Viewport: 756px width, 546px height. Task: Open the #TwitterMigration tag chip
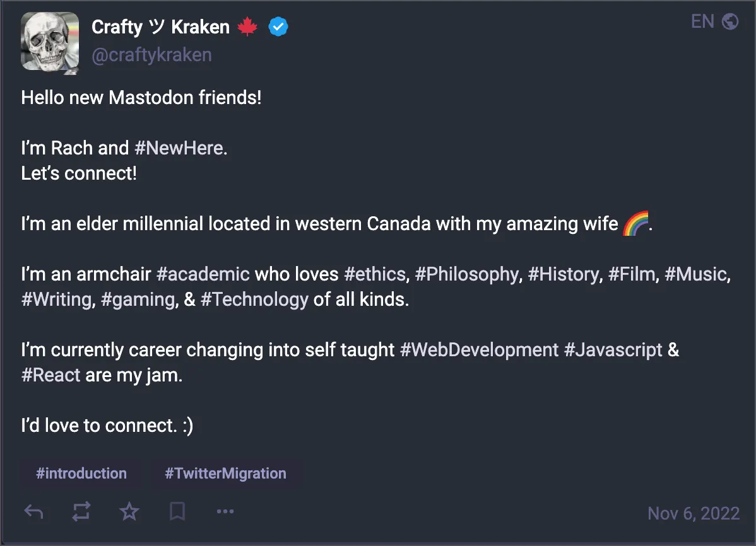pyautogui.click(x=226, y=473)
